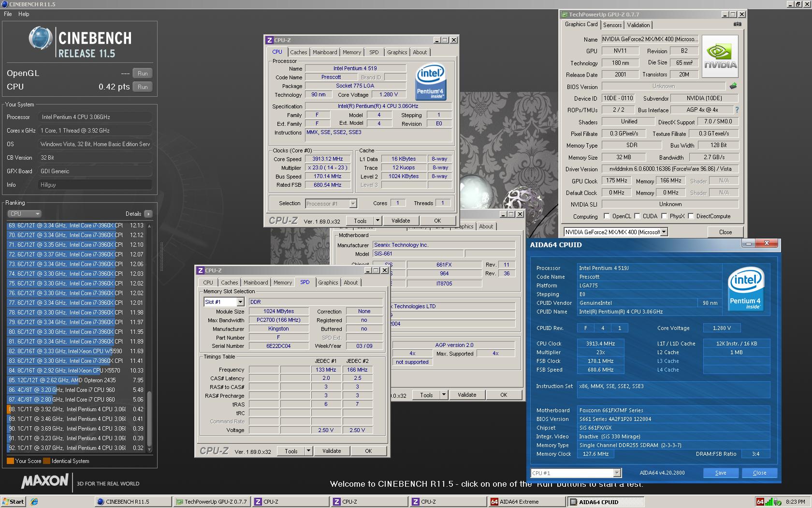Open the About tab in CPU-Z Mainboard window

click(x=486, y=226)
